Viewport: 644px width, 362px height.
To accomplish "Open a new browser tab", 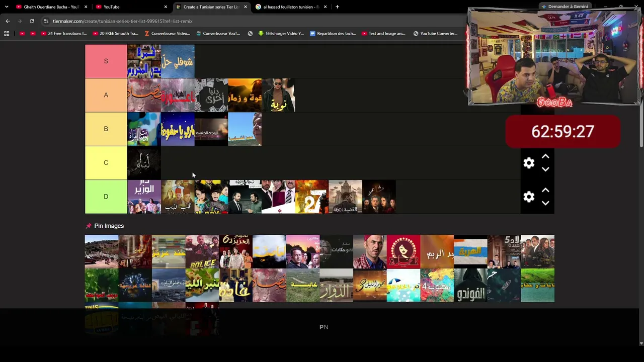I will point(337,7).
